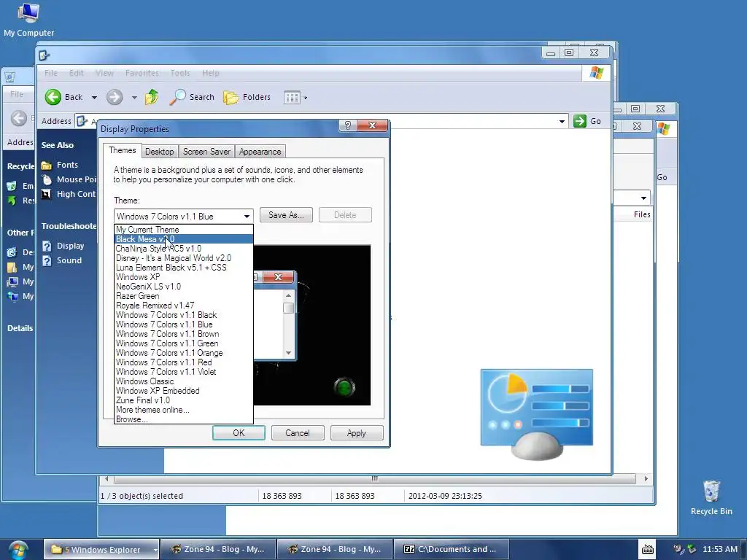
Task: Select Royale Remixed v1.47 theme
Action: (183, 306)
